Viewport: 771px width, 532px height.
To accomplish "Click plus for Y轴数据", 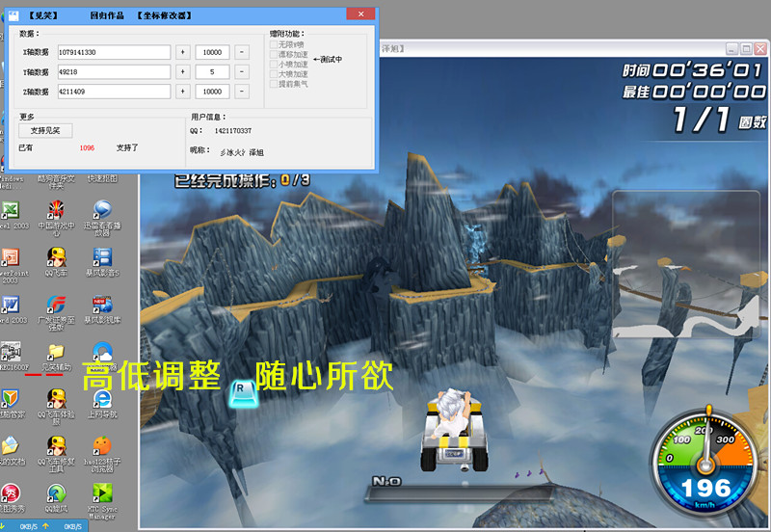I will tap(183, 71).
